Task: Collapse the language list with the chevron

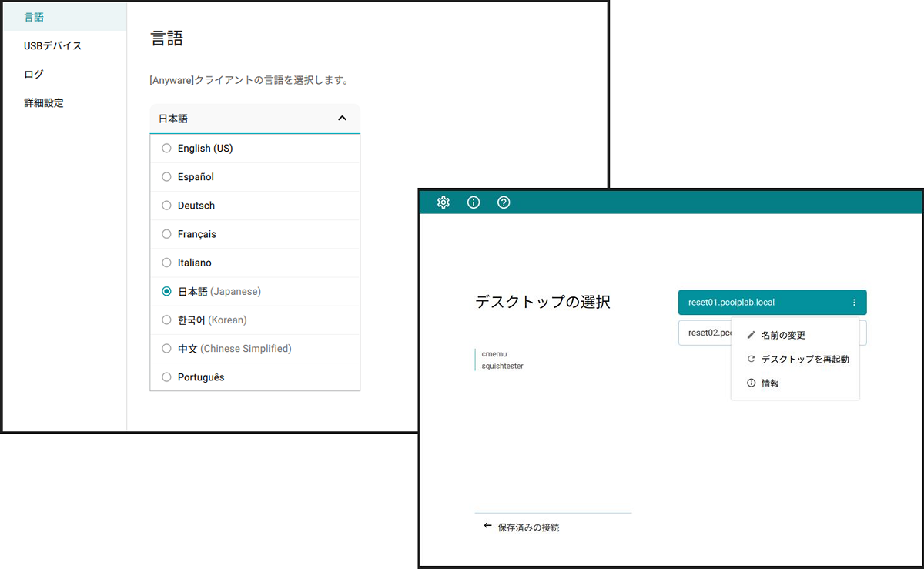Action: click(343, 119)
